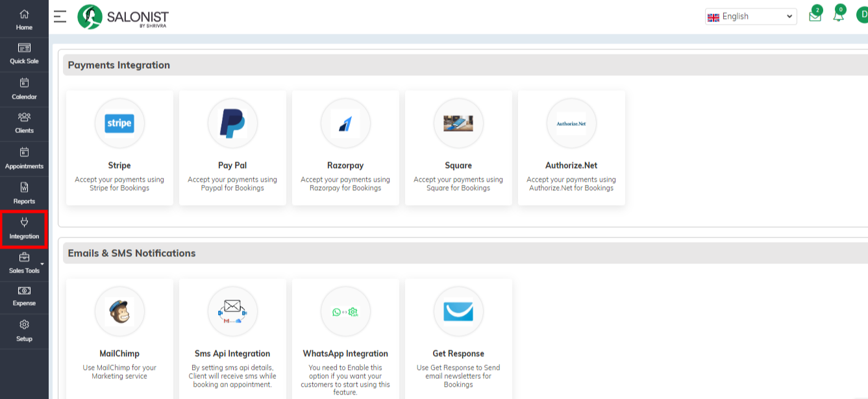Open the Get Response title

458,354
